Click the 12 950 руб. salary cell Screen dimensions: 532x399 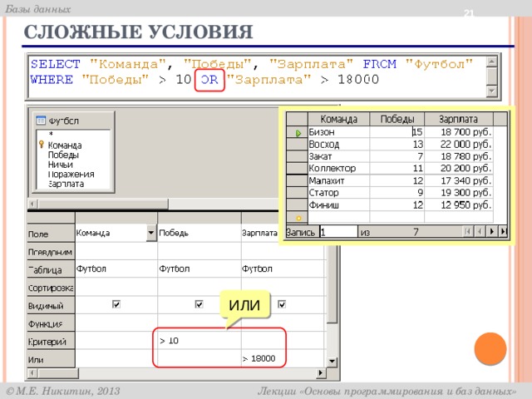click(x=458, y=205)
